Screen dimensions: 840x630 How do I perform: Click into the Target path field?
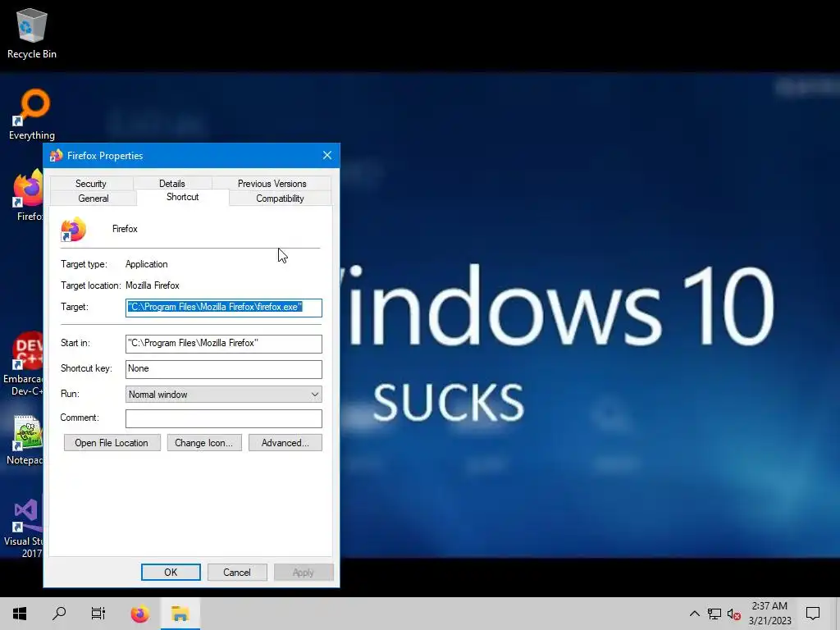tap(223, 308)
